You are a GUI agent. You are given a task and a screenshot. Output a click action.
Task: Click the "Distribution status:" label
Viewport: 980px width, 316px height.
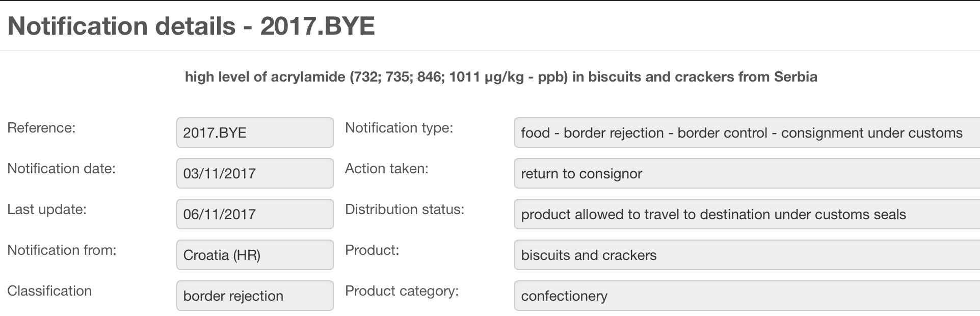(405, 209)
